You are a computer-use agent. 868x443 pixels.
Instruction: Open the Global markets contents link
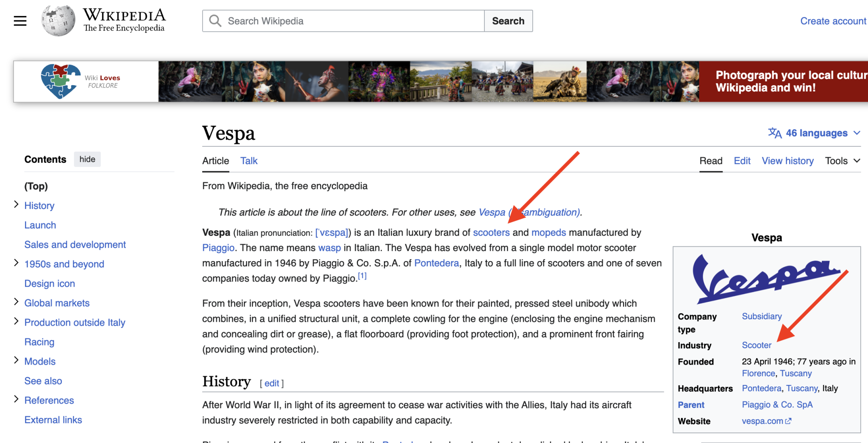click(57, 303)
